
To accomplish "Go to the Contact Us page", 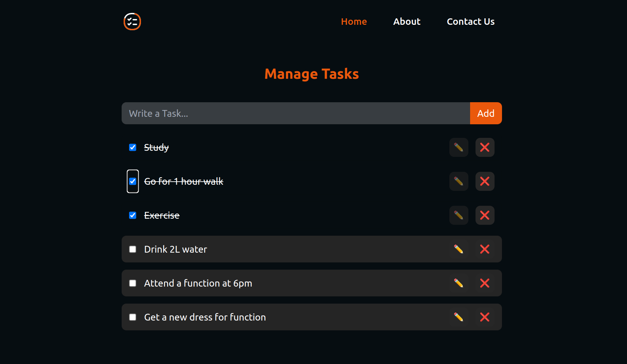I will point(470,21).
